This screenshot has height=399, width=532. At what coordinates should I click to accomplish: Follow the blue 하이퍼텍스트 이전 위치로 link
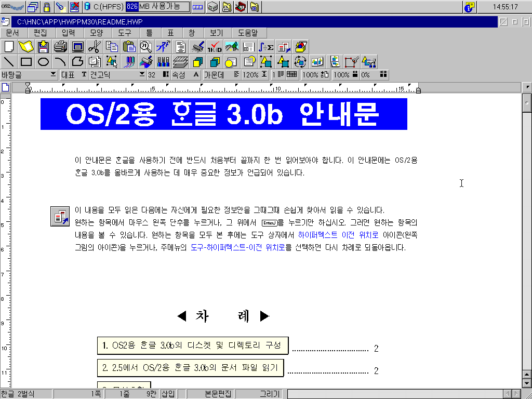[338, 235]
